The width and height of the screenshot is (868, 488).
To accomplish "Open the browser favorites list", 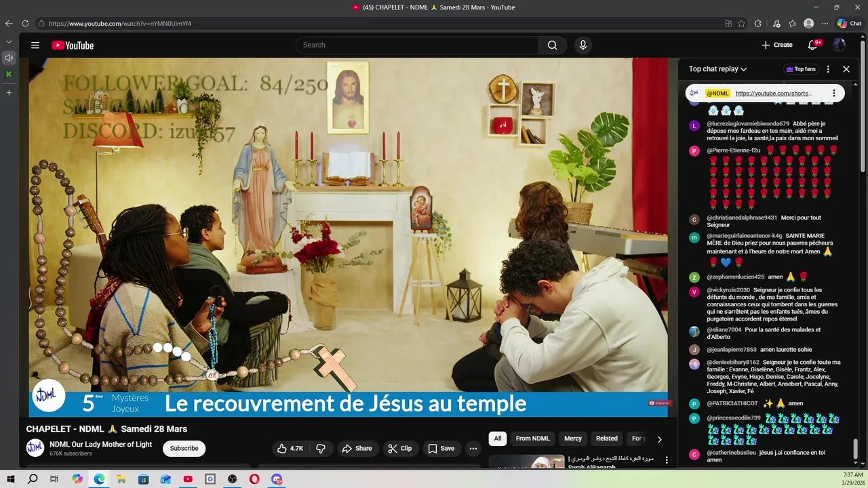I will (793, 23).
